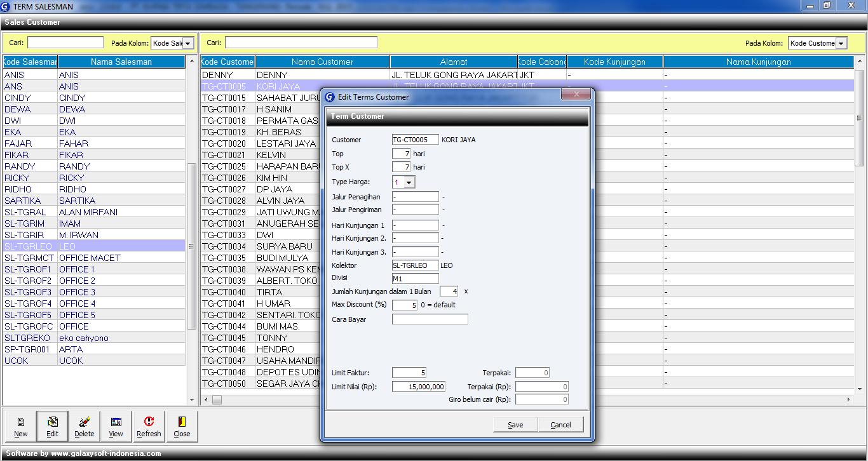Save the customer terms
The height and width of the screenshot is (461, 868).
(515, 425)
